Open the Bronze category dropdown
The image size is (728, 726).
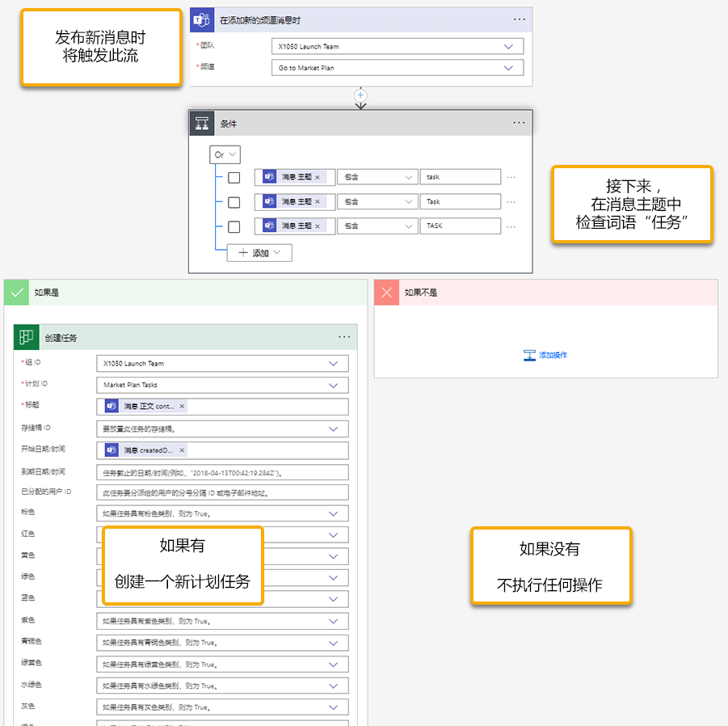tap(222, 643)
